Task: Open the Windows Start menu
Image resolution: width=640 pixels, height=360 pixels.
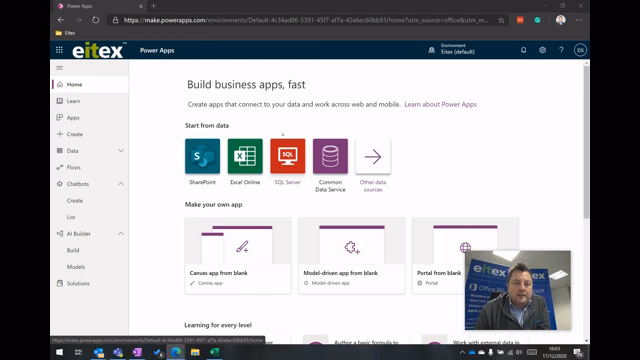Action: tap(59, 352)
